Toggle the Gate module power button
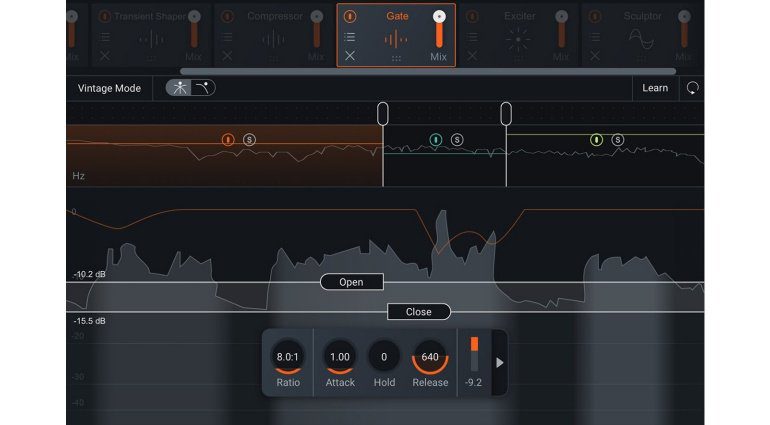This screenshot has height=425, width=770. coord(349,17)
